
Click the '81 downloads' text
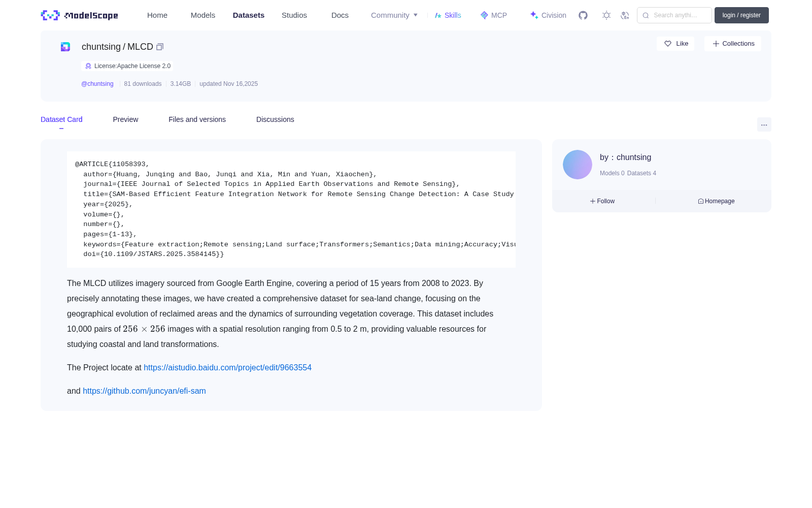tap(143, 84)
